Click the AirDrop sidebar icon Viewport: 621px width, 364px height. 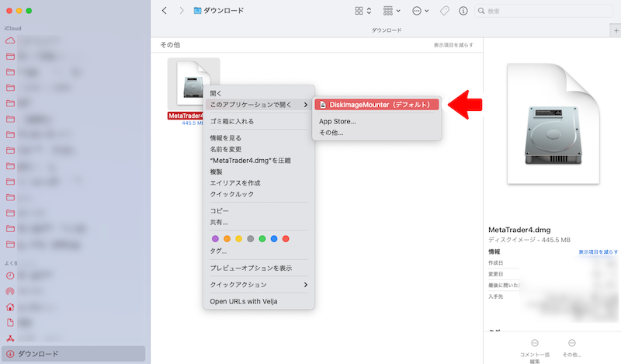[x=10, y=291]
